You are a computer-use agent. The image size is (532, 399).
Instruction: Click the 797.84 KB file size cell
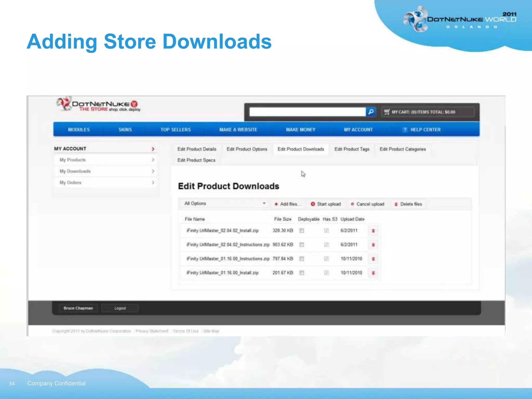(283, 259)
